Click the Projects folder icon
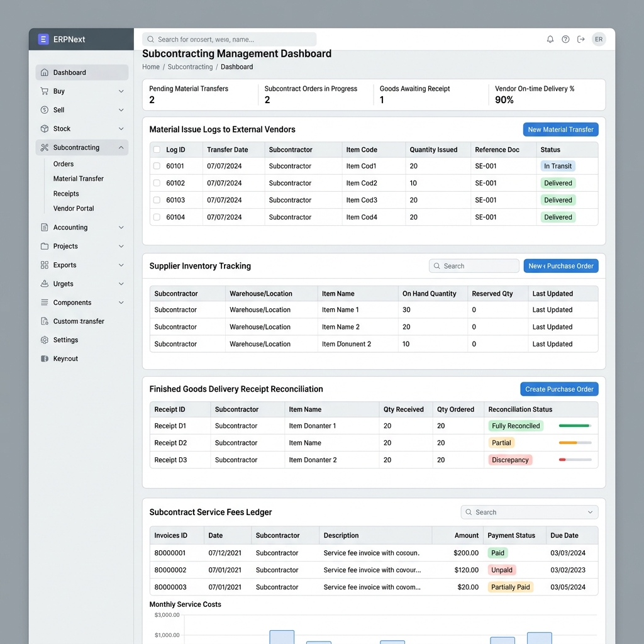Screen dimensions: 644x644 45,246
